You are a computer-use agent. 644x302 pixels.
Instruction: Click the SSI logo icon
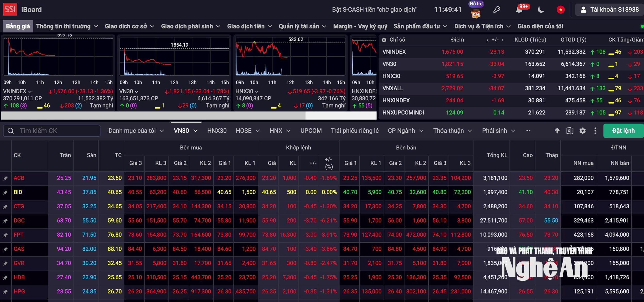[10, 9]
